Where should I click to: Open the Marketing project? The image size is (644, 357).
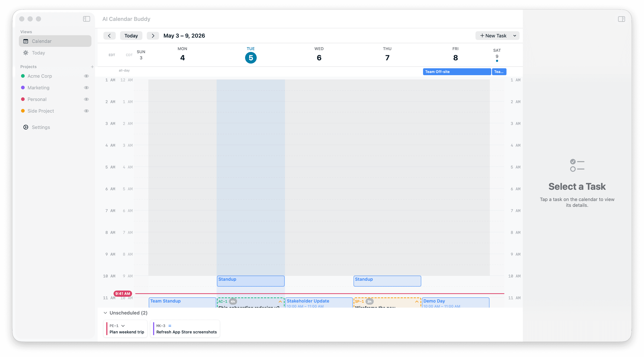click(38, 88)
